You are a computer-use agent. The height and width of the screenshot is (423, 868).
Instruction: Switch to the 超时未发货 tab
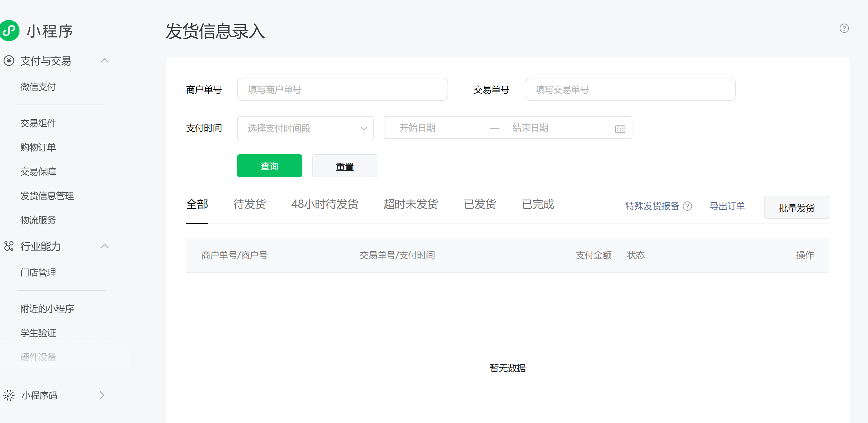coord(411,204)
